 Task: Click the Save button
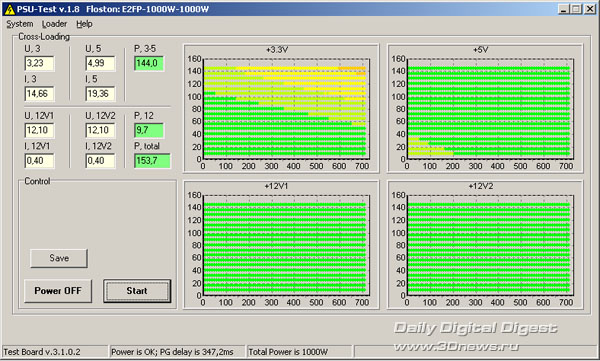pyautogui.click(x=59, y=258)
